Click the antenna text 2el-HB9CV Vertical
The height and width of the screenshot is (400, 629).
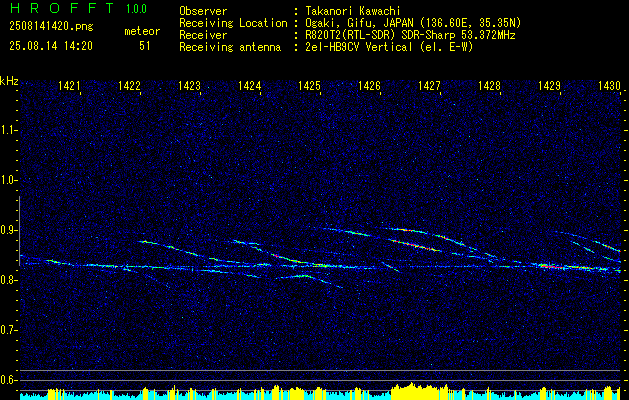(x=359, y=47)
